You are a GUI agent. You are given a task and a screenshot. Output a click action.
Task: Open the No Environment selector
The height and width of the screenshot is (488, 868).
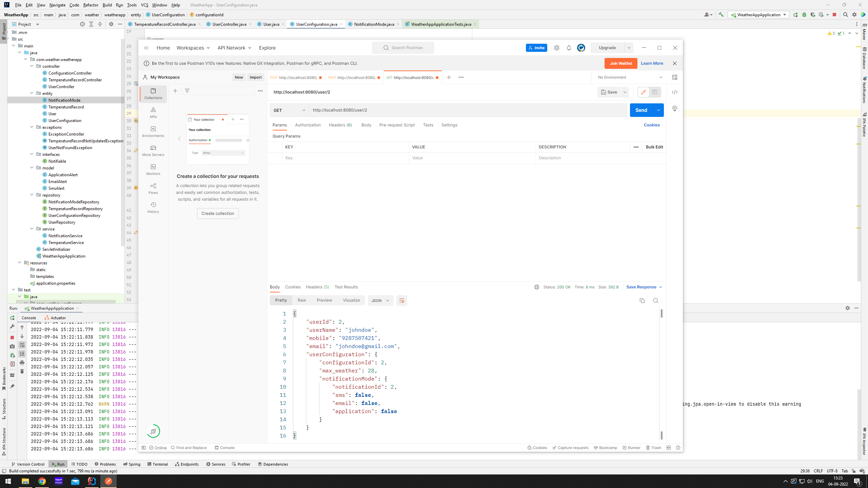(630, 77)
